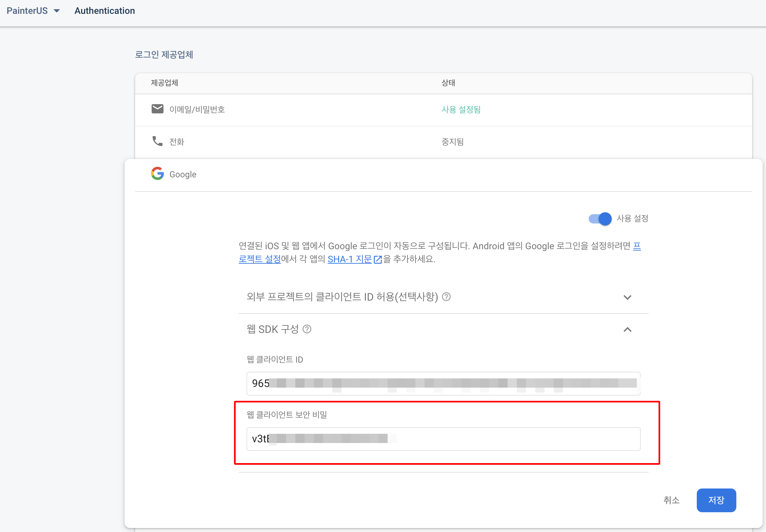Collapse the 웹 SDK 구성 section

[x=627, y=330]
